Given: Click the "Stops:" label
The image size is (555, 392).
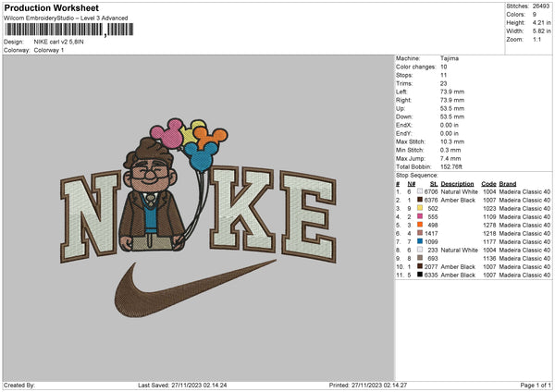Looking at the screenshot, I should click(404, 75).
